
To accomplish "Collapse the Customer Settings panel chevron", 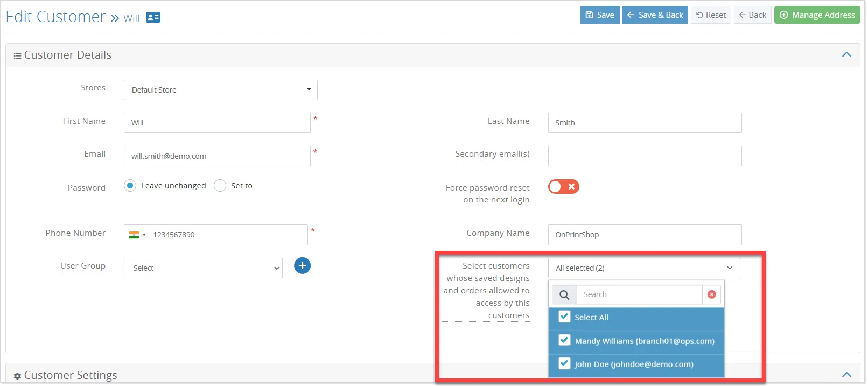I will [x=846, y=375].
